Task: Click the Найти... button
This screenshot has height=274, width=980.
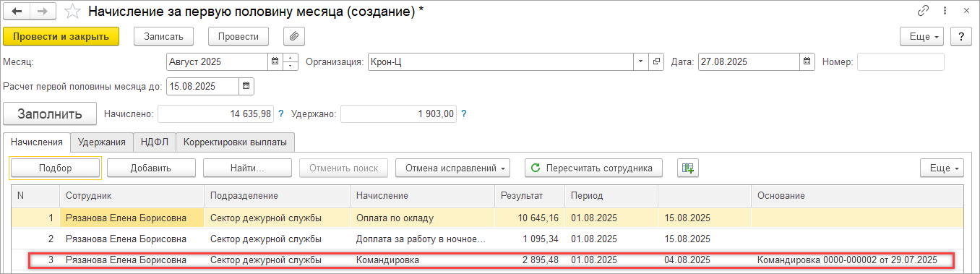Action: (x=247, y=168)
